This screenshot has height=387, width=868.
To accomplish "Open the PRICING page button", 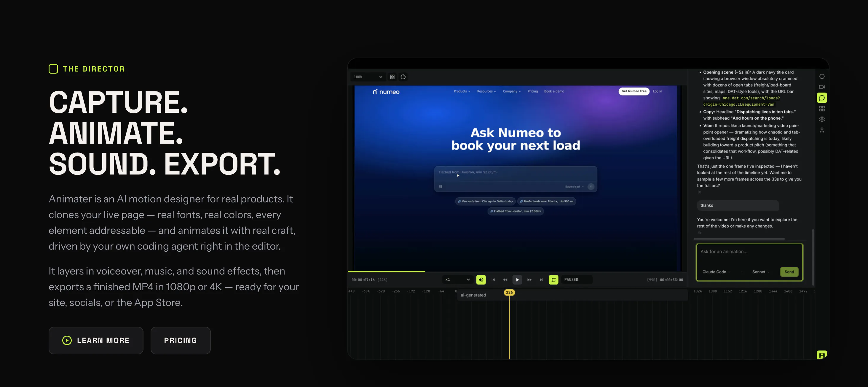I will coord(180,340).
